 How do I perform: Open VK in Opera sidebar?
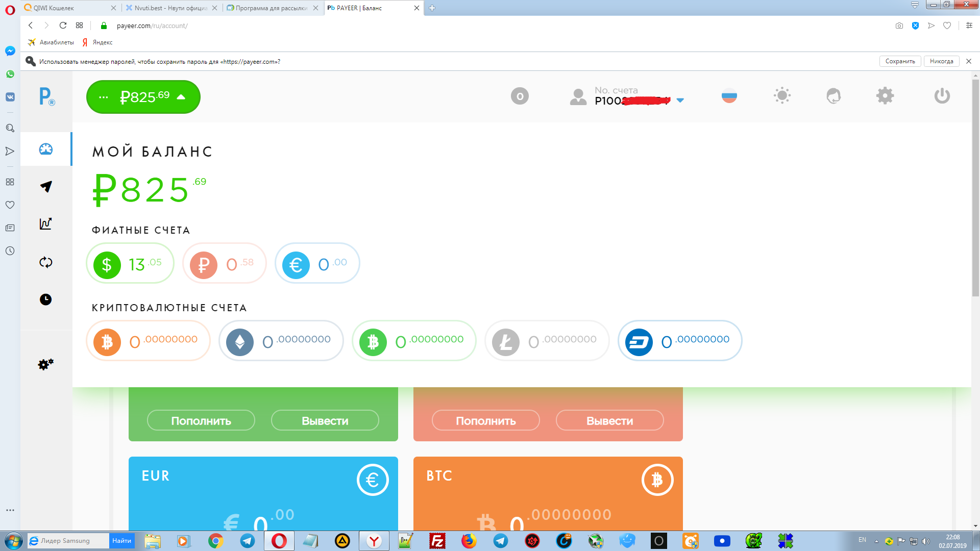click(10, 97)
